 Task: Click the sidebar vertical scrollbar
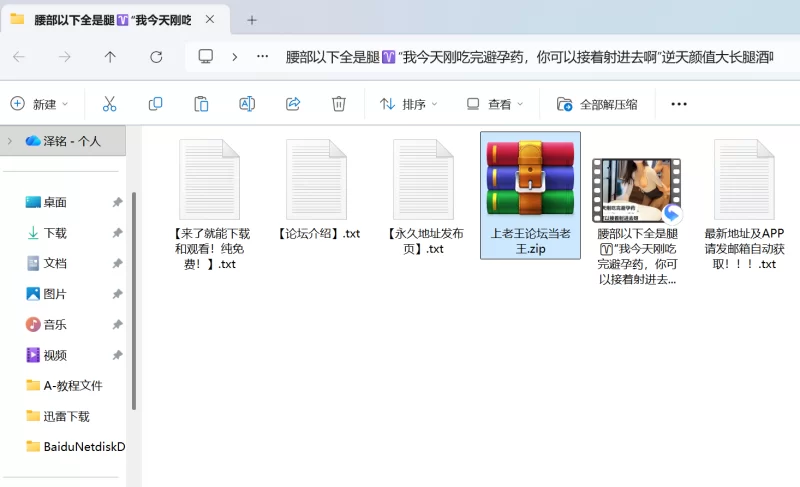click(x=134, y=301)
